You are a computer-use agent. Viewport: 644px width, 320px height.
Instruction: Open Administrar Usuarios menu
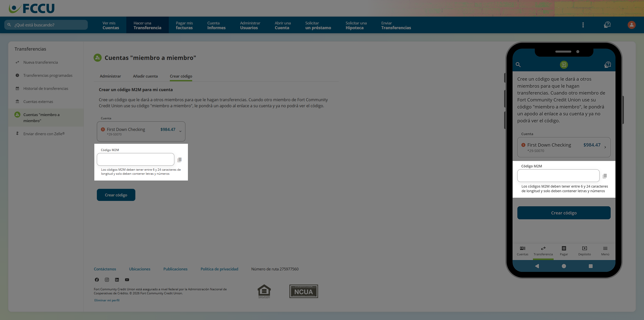click(250, 25)
